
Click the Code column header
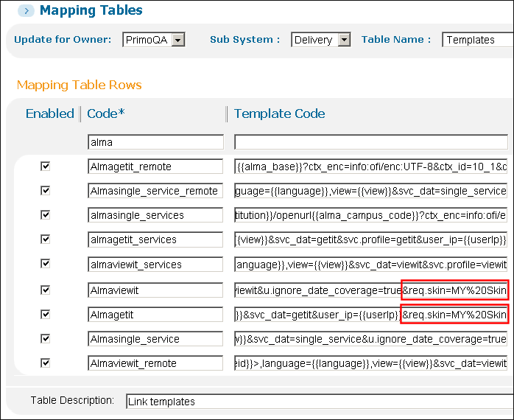tap(107, 113)
